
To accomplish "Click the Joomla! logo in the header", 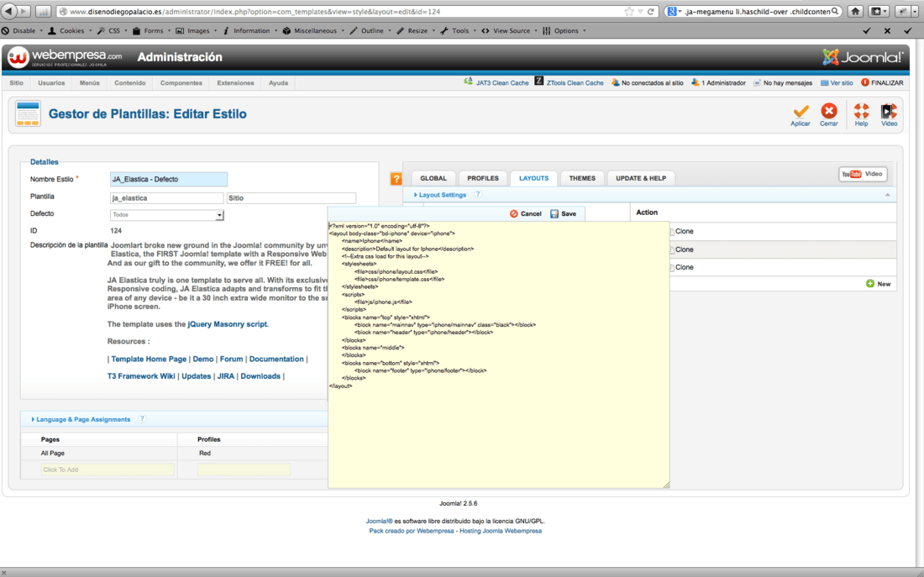I will (x=863, y=57).
